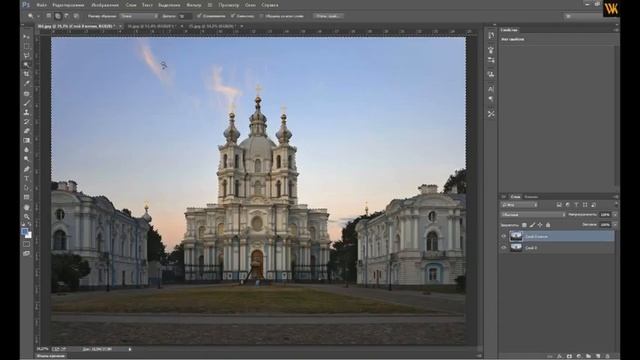Open the layer filter type dropdown
This screenshot has height=360, width=640.
coord(519,205)
